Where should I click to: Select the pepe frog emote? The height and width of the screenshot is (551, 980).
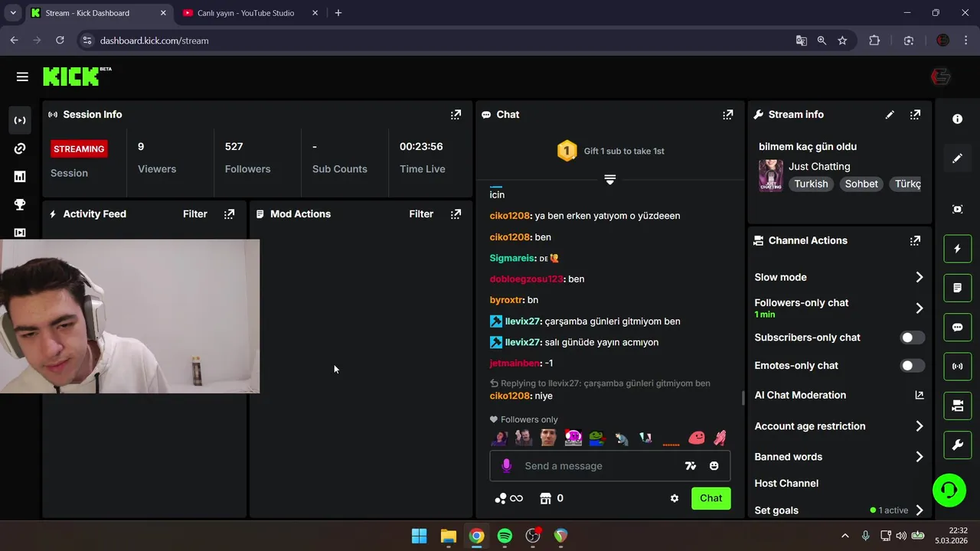(x=596, y=438)
